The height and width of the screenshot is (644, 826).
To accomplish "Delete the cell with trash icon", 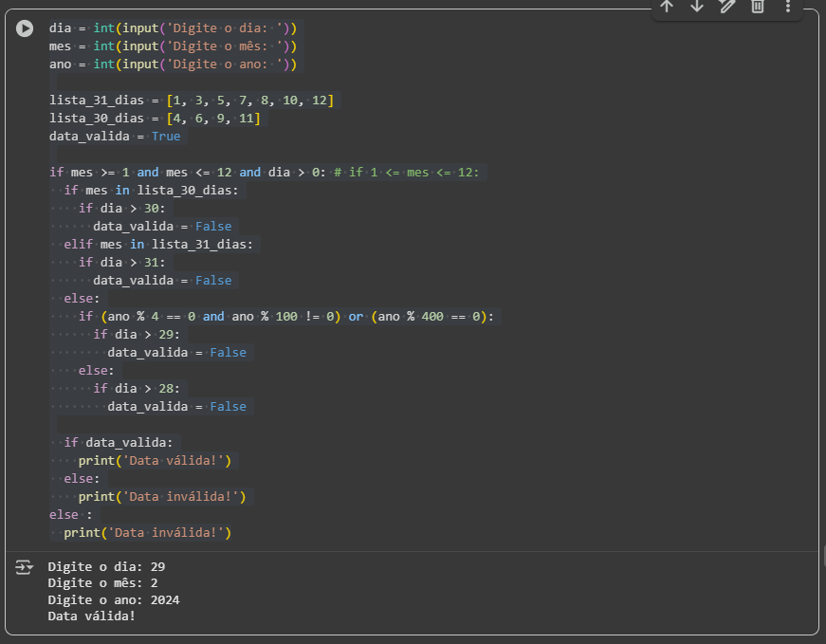I will 758,7.
